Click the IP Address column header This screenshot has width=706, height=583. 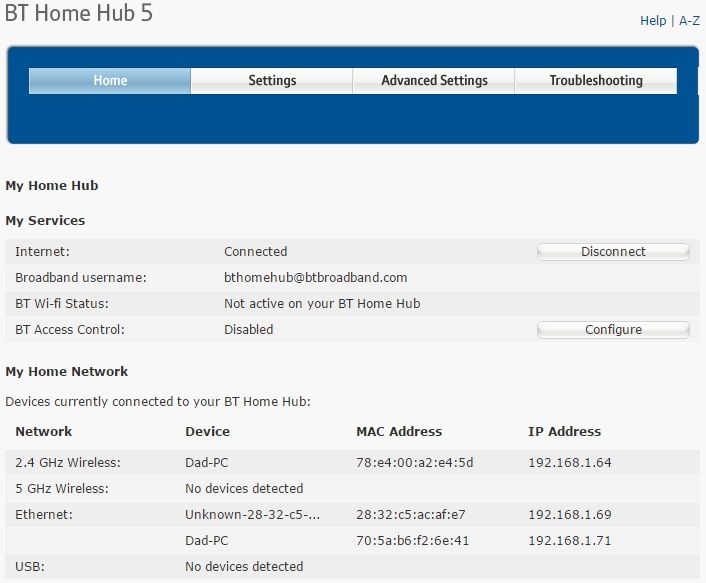click(565, 431)
